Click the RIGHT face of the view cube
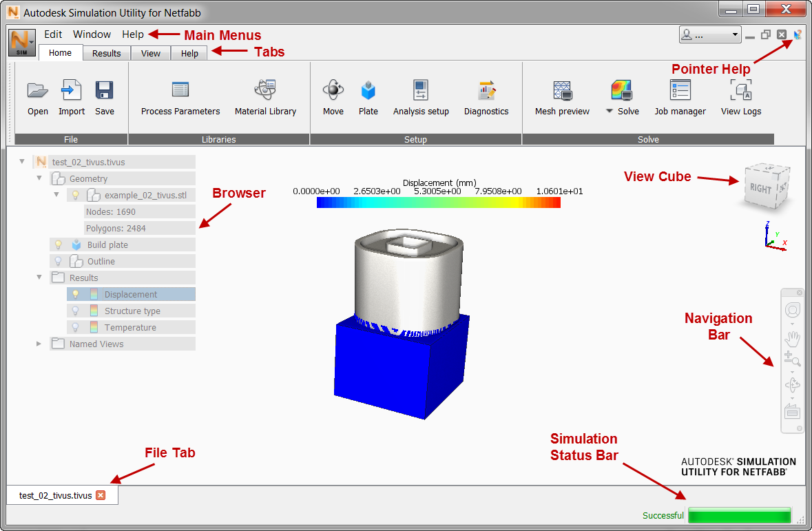812x531 pixels. pyautogui.click(x=760, y=189)
